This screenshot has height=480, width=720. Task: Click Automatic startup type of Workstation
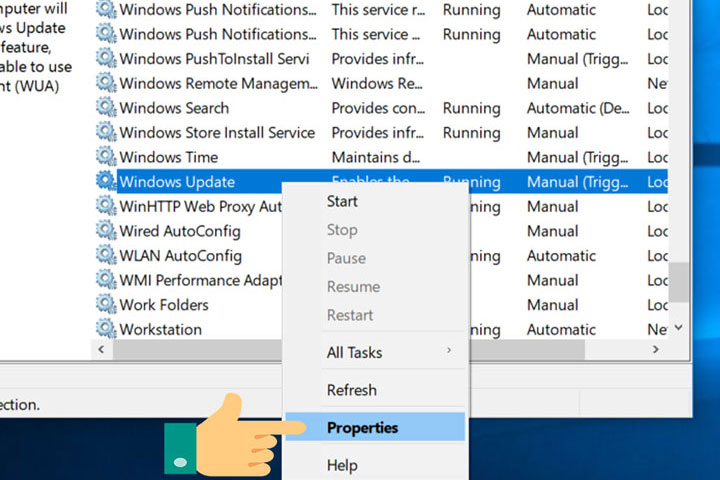(x=562, y=329)
